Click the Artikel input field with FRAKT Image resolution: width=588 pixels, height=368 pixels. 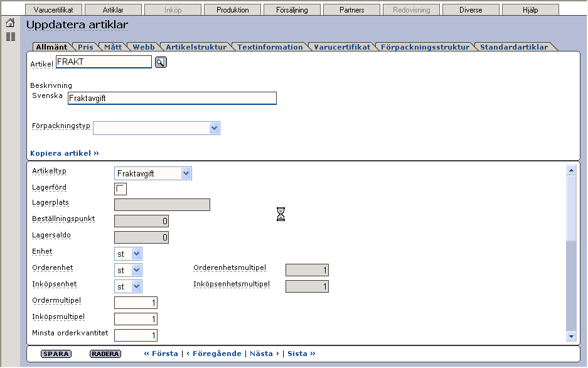[104, 62]
